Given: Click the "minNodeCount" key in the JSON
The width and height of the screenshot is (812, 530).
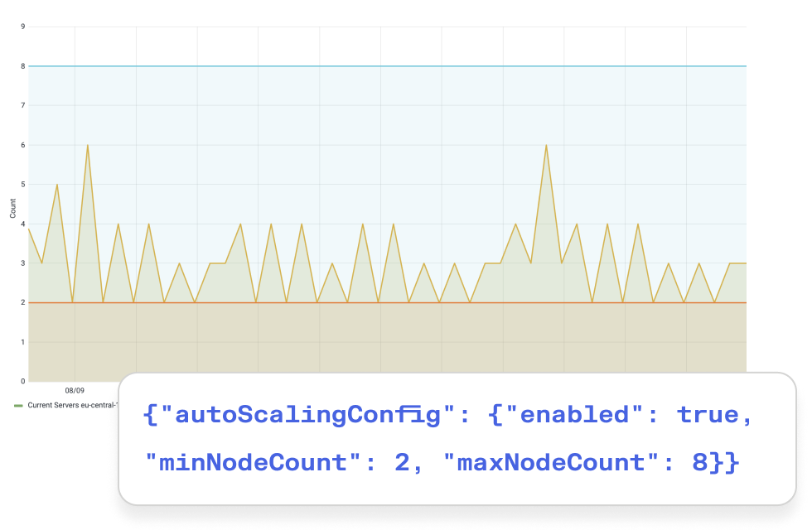Looking at the screenshot, I should (x=254, y=462).
